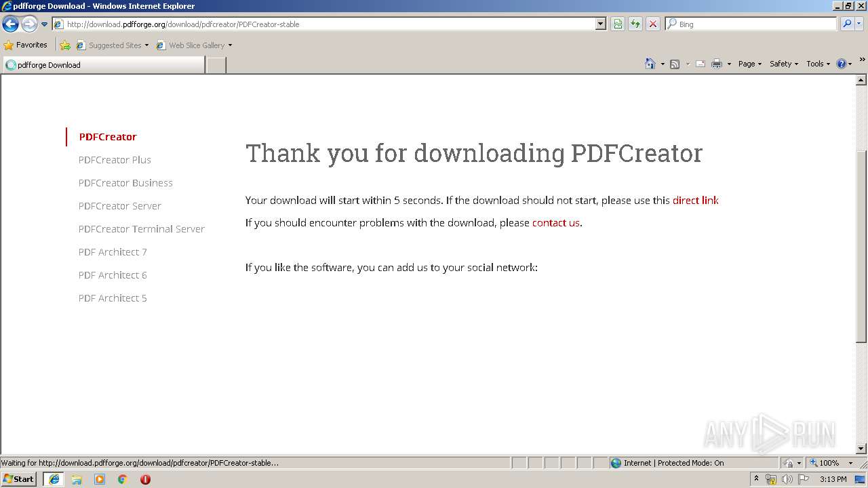Expand the address bar autocomplete dropdown

pos(600,24)
